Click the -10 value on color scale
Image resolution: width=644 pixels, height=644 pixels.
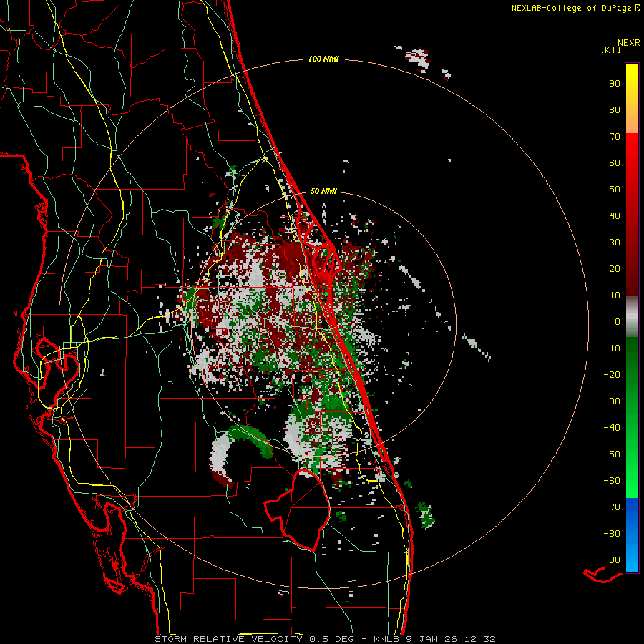point(612,348)
